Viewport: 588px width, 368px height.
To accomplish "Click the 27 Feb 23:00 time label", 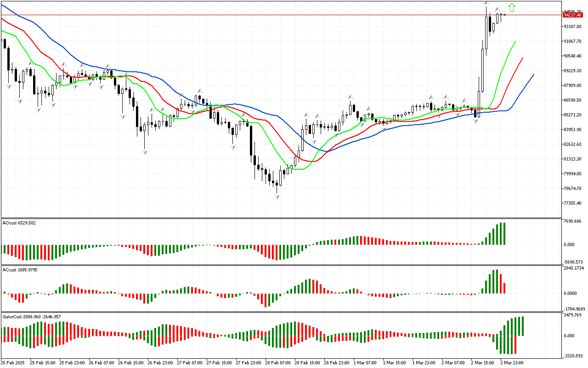I will click(x=249, y=363).
